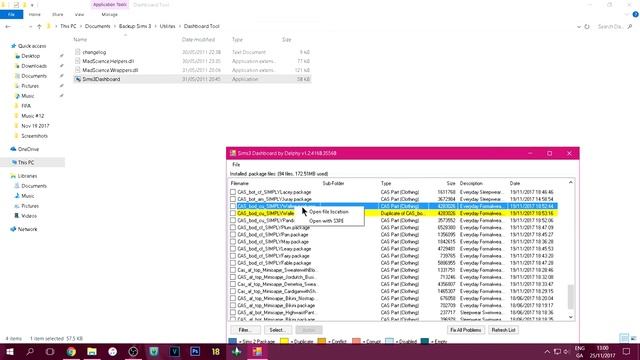Open Explorer help question mark icon
The image size is (640, 360).
[x=635, y=14]
